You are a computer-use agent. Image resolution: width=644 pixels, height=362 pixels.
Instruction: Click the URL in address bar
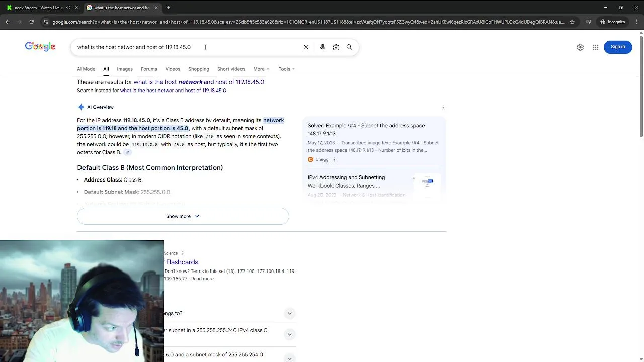point(308,22)
